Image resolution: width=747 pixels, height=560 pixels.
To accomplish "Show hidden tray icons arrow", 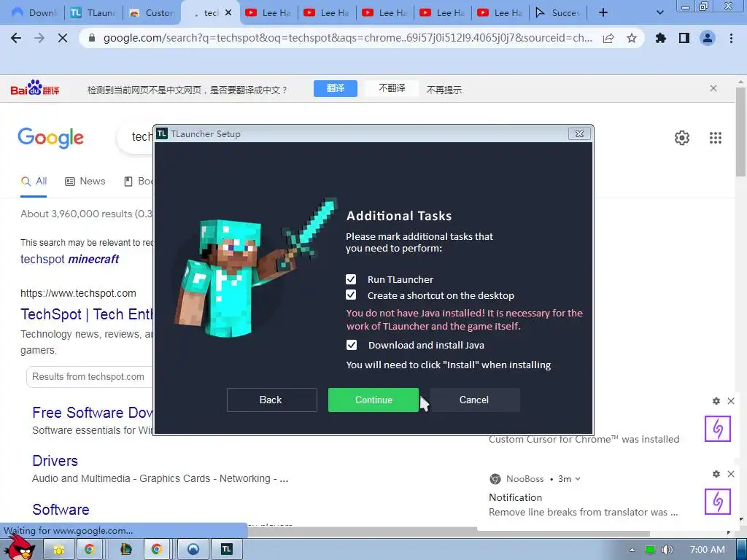I will [632, 550].
